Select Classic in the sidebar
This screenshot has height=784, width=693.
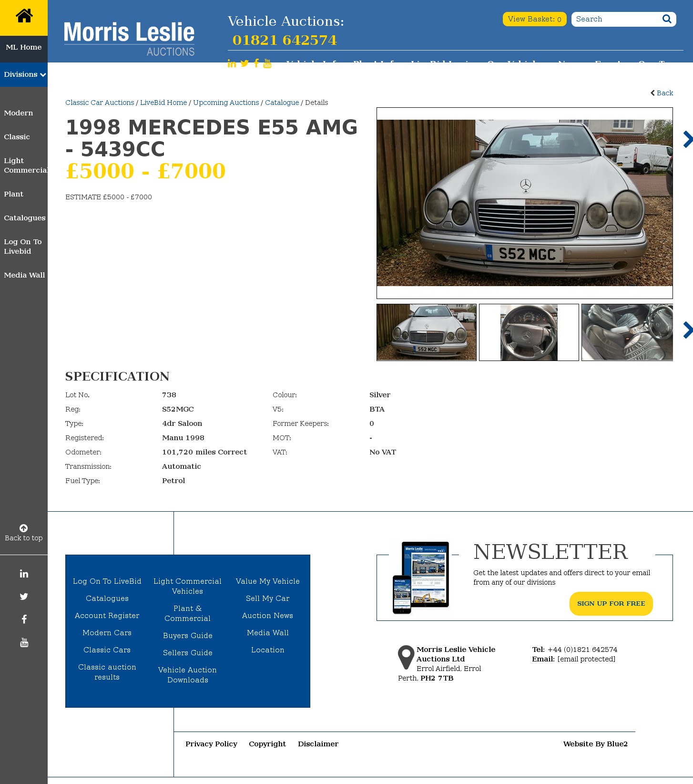(17, 137)
